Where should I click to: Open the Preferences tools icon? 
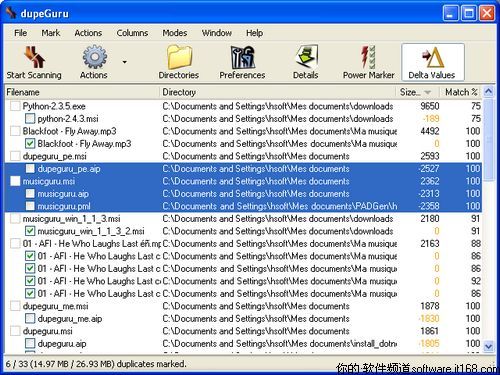click(243, 57)
